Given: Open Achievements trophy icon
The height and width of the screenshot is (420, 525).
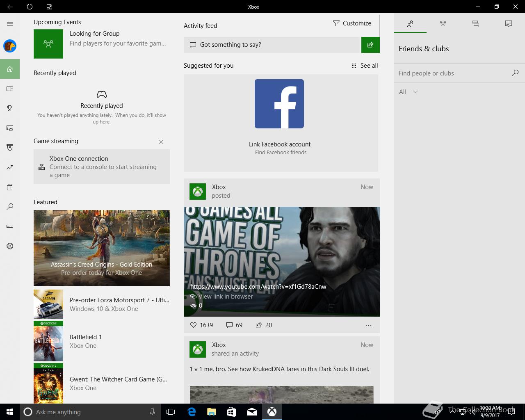Looking at the screenshot, I should point(10,108).
